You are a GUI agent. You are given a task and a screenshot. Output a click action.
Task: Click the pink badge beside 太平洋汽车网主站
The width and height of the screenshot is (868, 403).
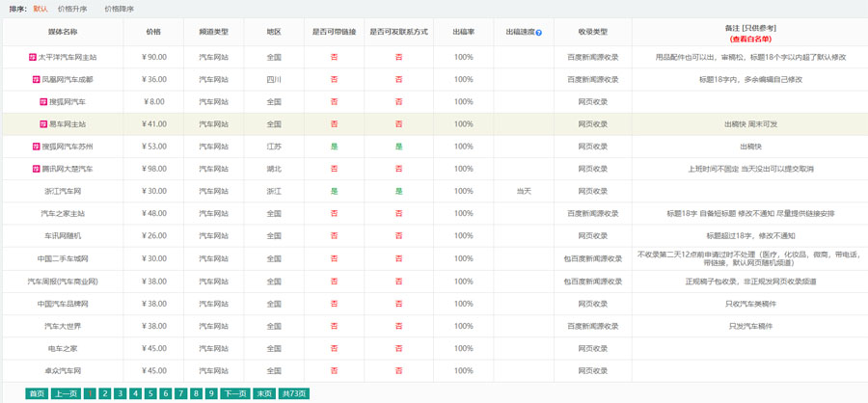tap(34, 57)
